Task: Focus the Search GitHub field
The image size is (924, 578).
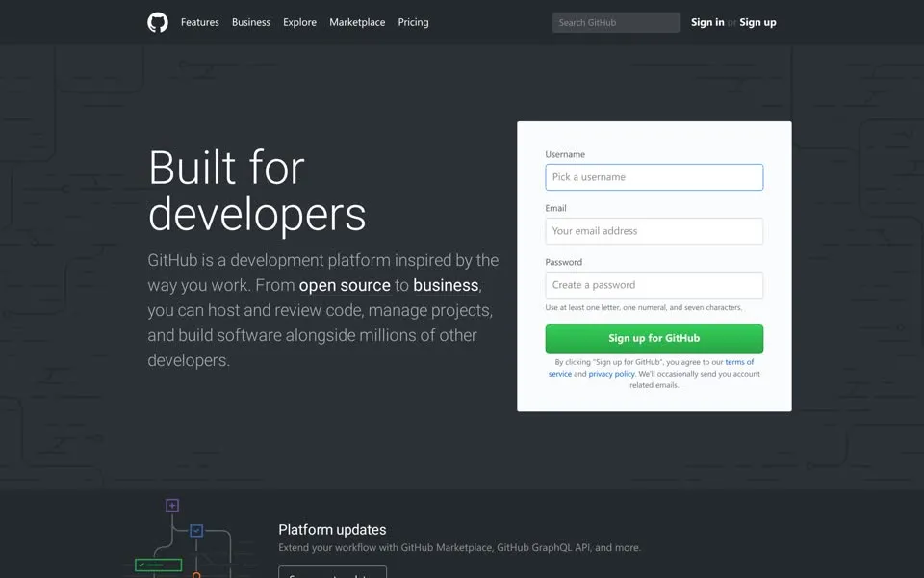Action: (616, 22)
